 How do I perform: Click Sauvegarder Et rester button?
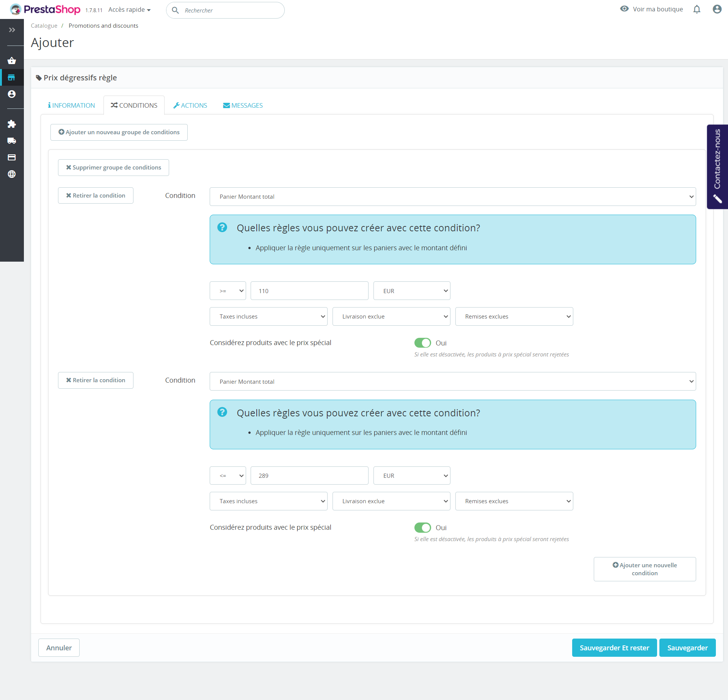614,648
